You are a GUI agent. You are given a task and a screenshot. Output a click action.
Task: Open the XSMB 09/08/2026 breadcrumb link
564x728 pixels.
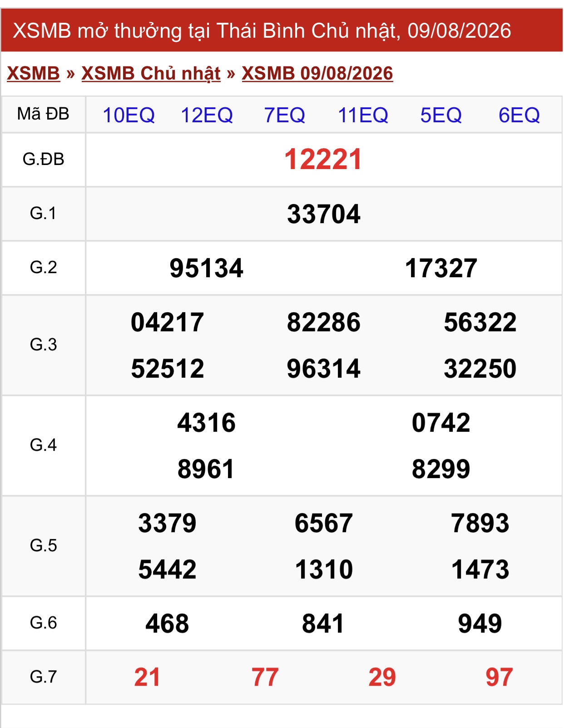click(x=317, y=73)
